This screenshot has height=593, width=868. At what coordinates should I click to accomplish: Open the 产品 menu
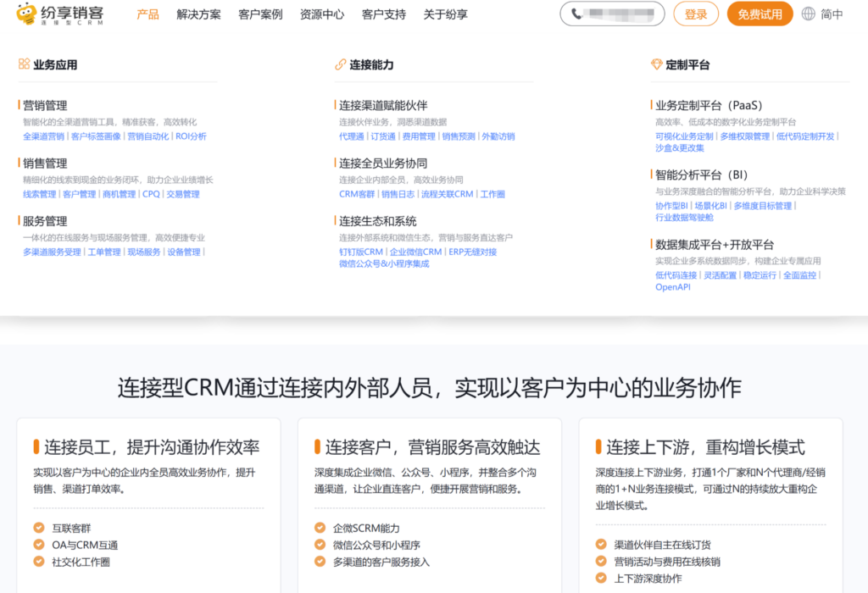pyautogui.click(x=148, y=14)
